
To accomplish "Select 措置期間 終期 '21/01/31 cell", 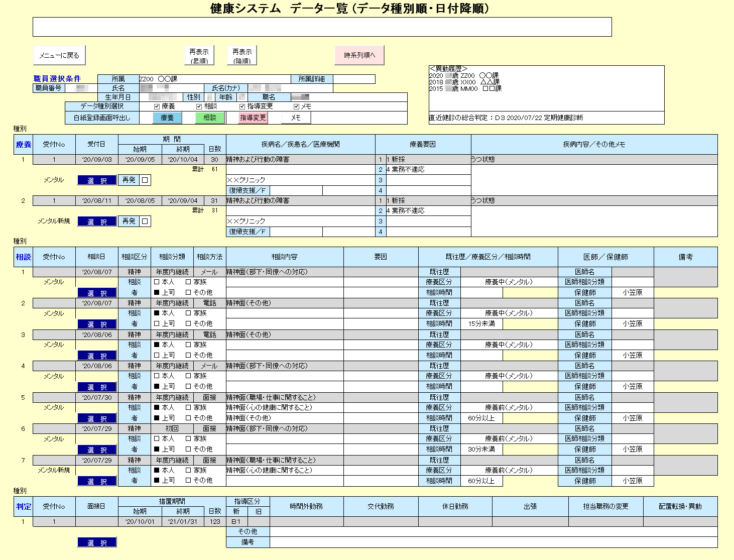I will (x=183, y=522).
